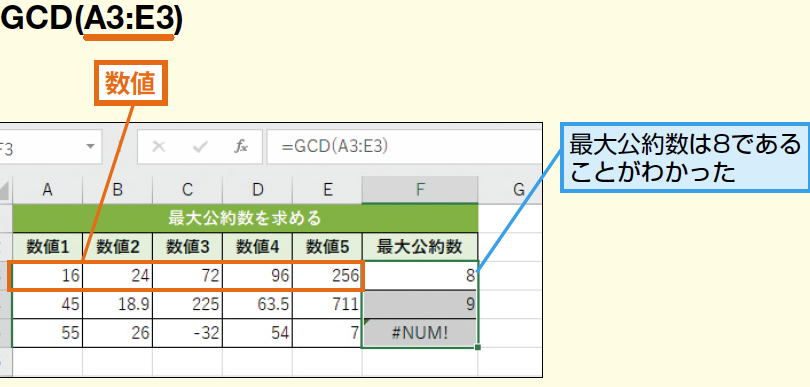The width and height of the screenshot is (810, 387).
Task: Click the Cancel X icon in formula bar
Action: coord(159,147)
